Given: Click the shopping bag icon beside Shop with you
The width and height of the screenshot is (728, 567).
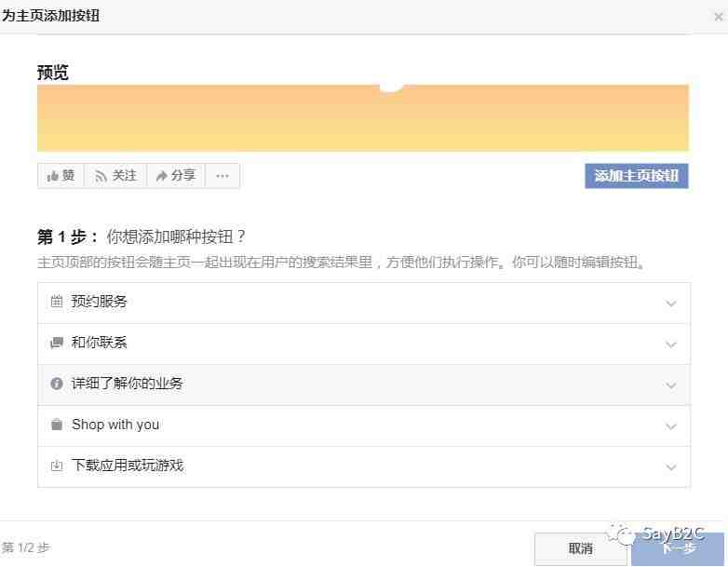Looking at the screenshot, I should click(x=57, y=425).
